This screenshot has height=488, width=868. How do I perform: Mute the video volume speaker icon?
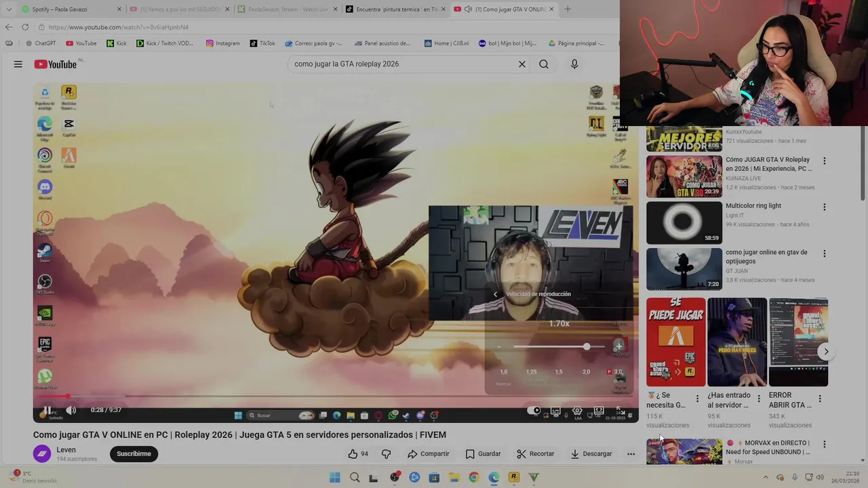point(71,410)
